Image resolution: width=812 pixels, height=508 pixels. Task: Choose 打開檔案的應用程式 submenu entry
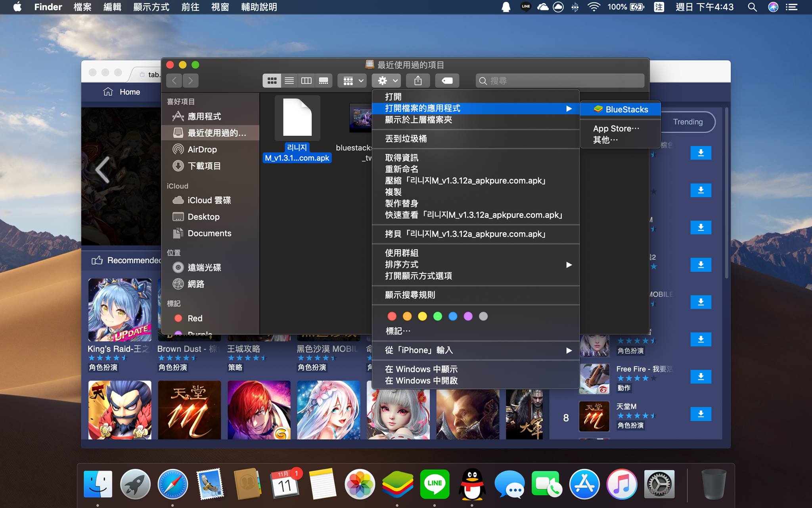(x=476, y=108)
